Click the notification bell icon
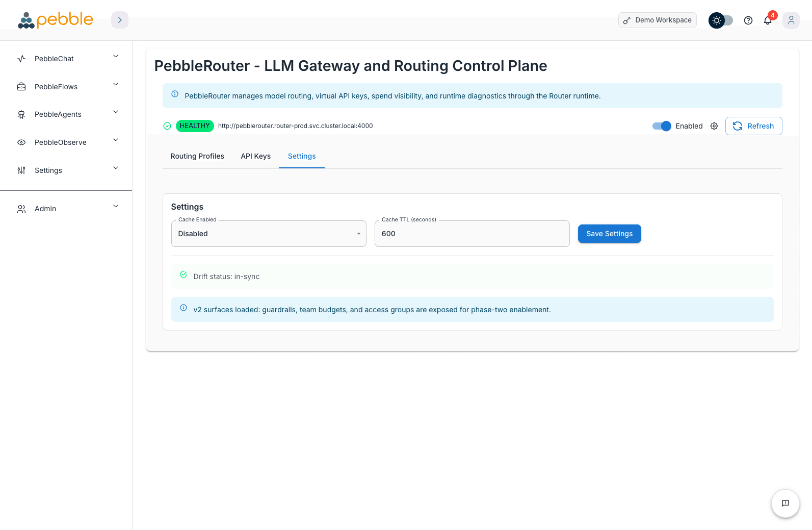This screenshot has width=812, height=530. (768, 20)
